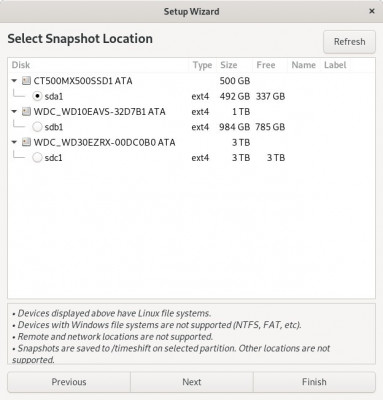This screenshot has height=400, width=383.
Task: Select the CT500MX500SSD1 ATA row text
Action: (x=83, y=81)
